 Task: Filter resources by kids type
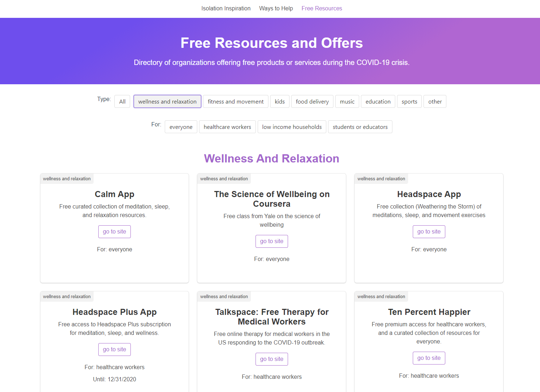(x=280, y=101)
